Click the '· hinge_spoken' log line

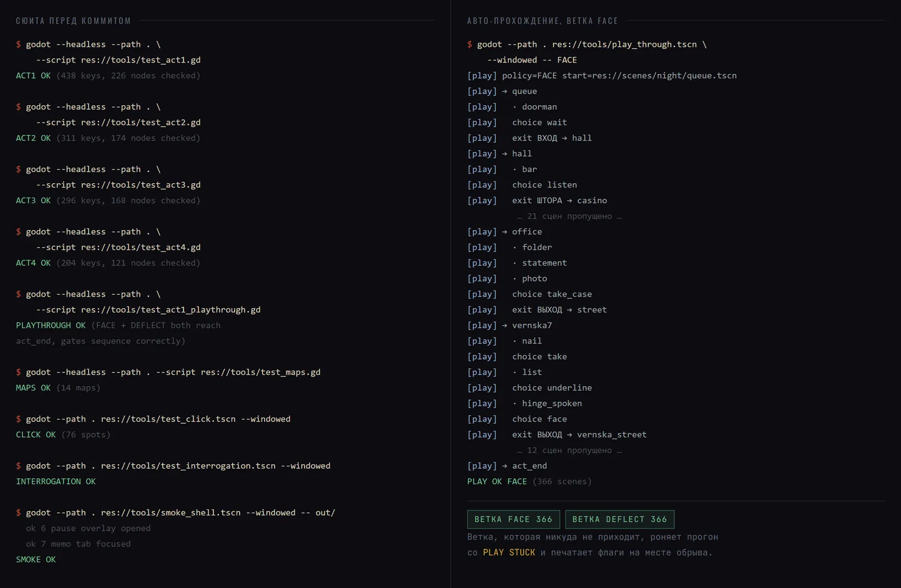click(x=525, y=403)
